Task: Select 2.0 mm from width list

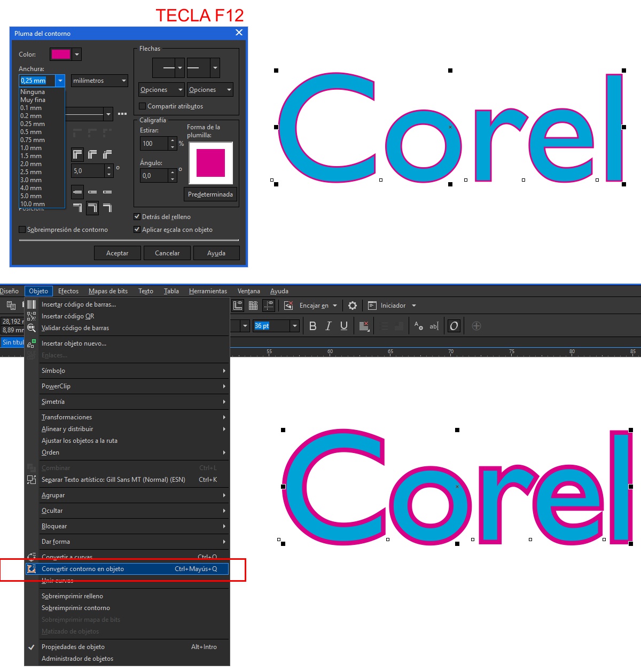Action: point(31,164)
